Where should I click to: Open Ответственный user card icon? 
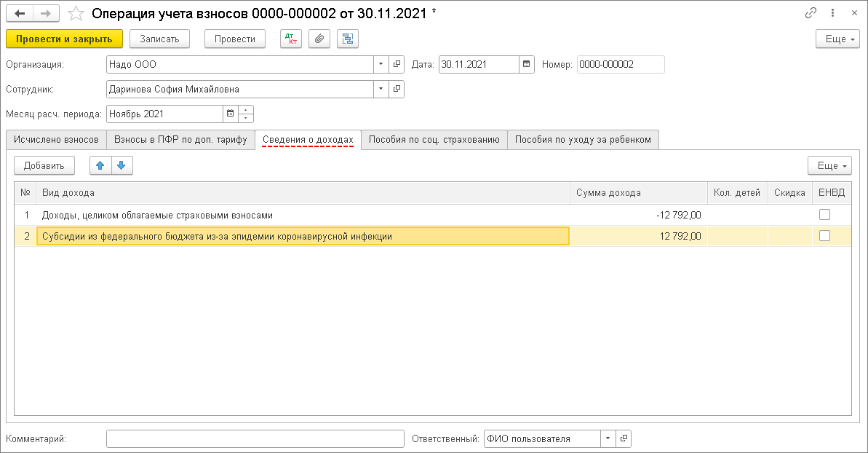click(x=624, y=438)
